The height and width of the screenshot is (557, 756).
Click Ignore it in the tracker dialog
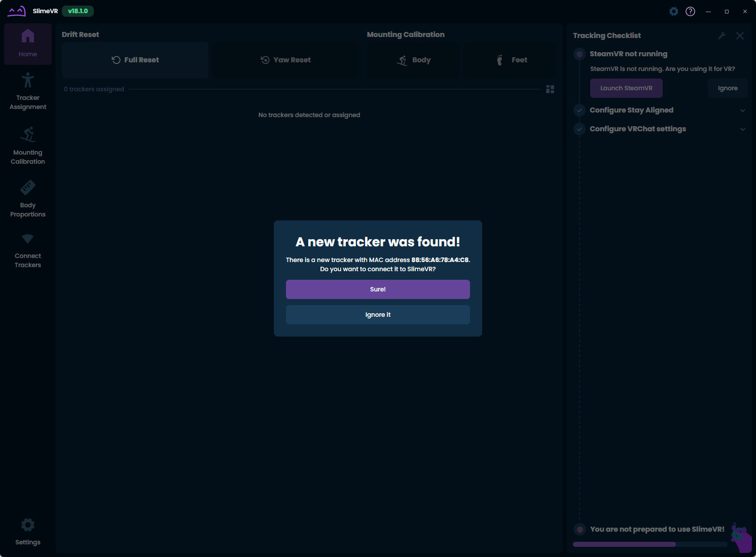[x=378, y=315]
